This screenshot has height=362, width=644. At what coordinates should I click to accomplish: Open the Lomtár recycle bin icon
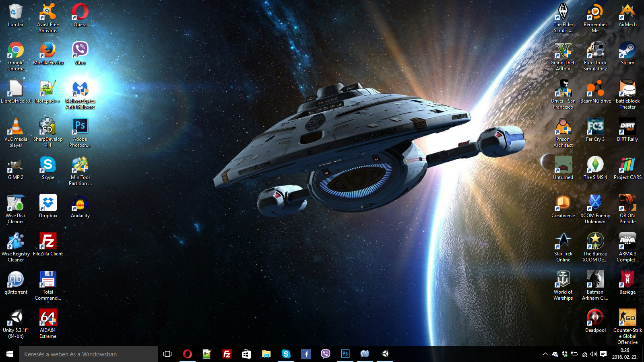click(x=16, y=15)
